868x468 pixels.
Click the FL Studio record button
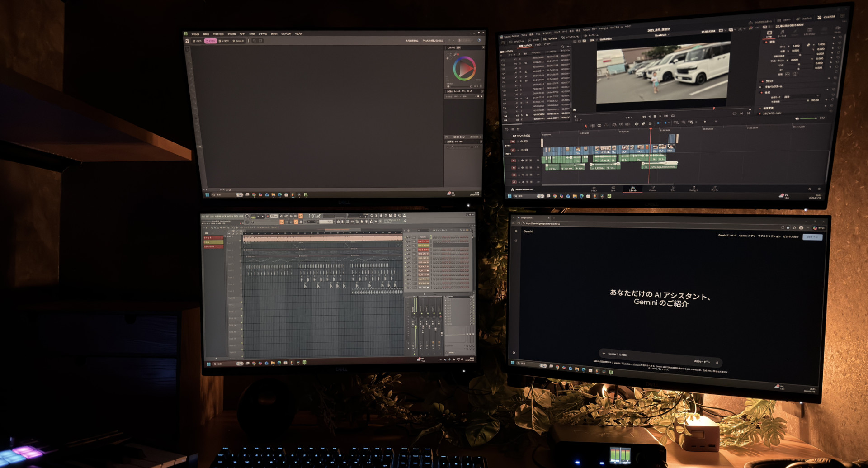click(x=268, y=217)
